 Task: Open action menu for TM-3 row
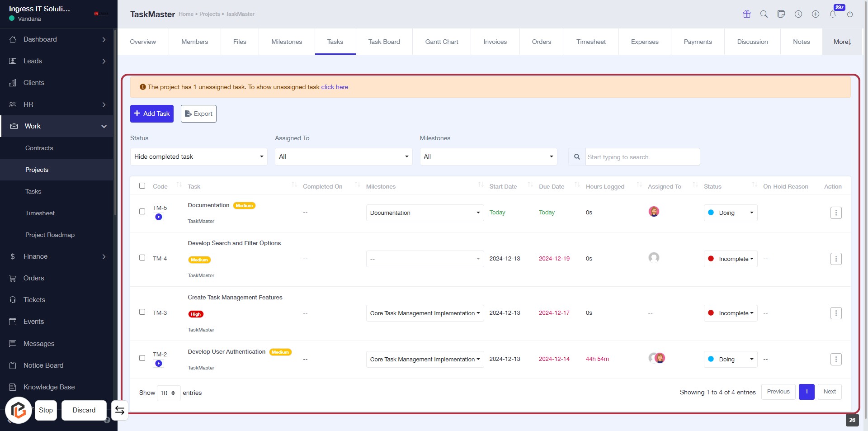click(836, 313)
